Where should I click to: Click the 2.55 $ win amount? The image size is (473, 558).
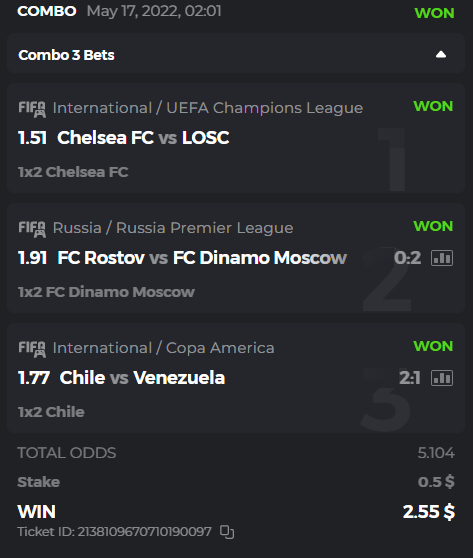(429, 512)
